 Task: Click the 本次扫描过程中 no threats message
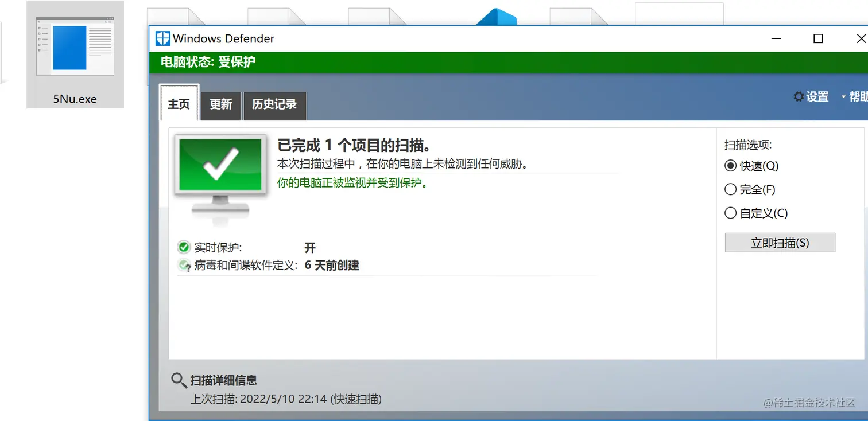click(x=402, y=164)
